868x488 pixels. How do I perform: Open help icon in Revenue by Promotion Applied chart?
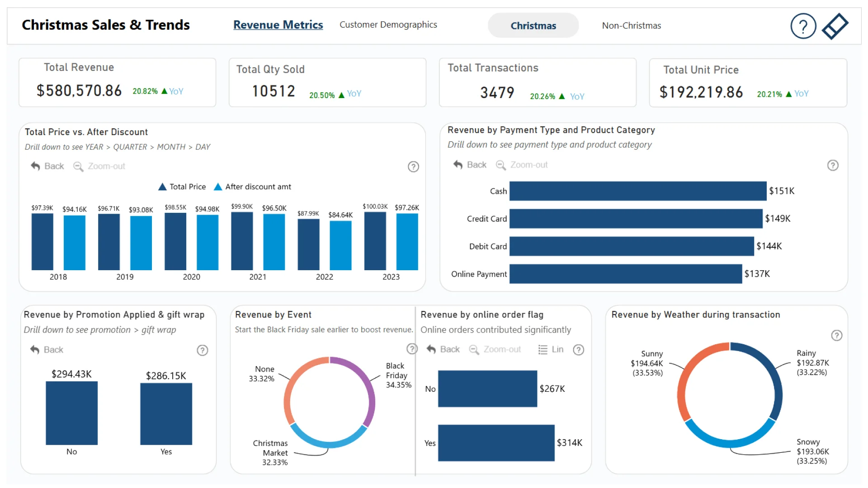pos(203,350)
